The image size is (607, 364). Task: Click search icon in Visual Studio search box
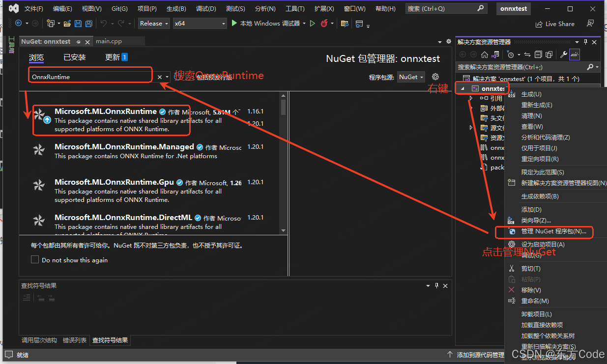[x=480, y=8]
